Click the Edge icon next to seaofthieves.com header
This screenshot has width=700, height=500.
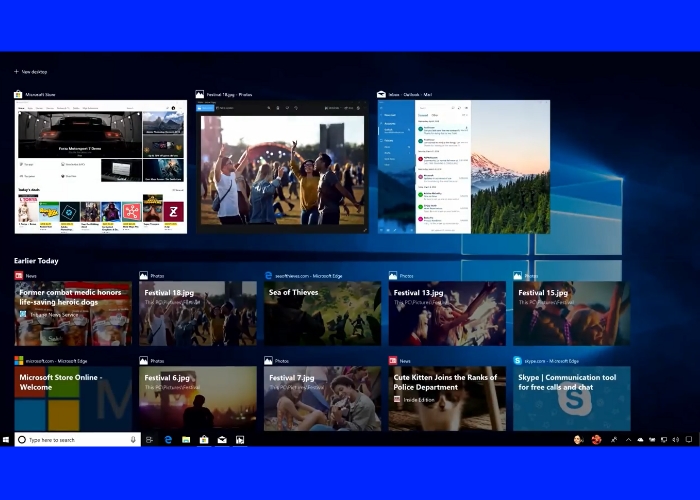click(268, 275)
